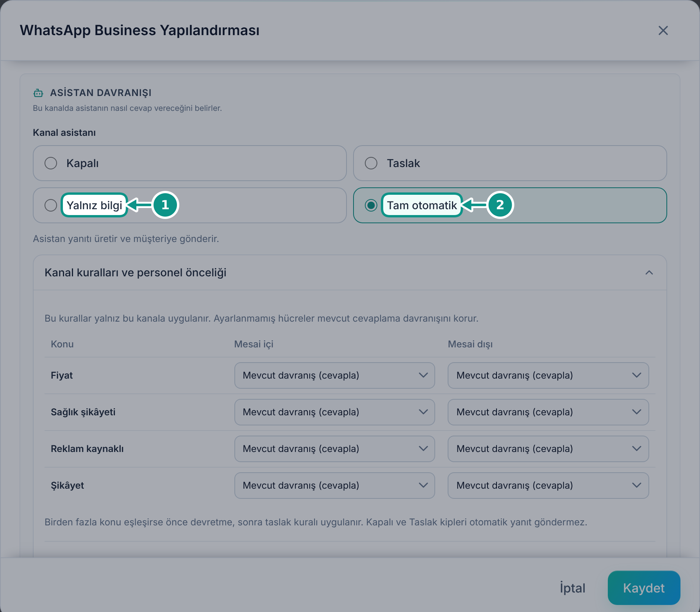Click the 'Asistan yanıtı üretir' description text

pos(126,239)
